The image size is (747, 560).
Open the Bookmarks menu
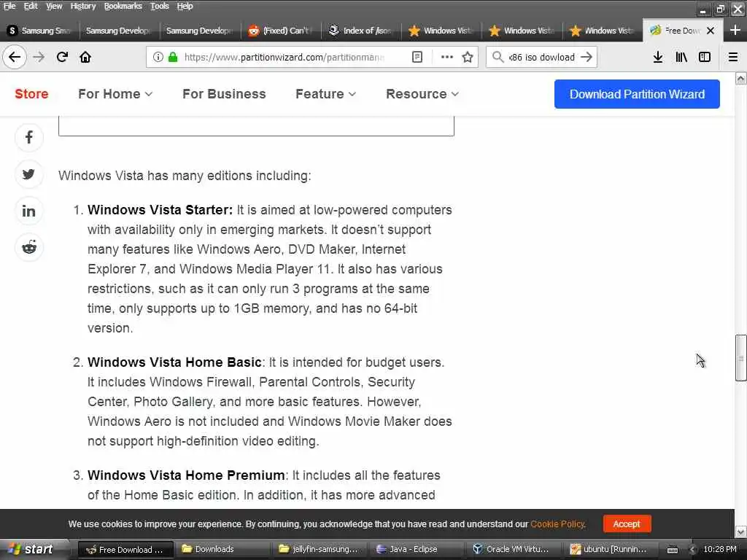(123, 6)
